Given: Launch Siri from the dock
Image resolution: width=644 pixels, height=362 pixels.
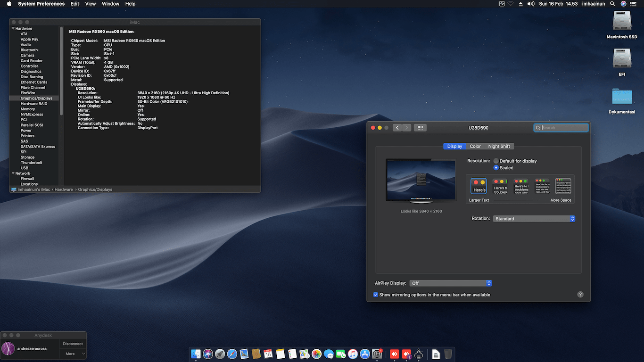Looking at the screenshot, I should (208, 354).
